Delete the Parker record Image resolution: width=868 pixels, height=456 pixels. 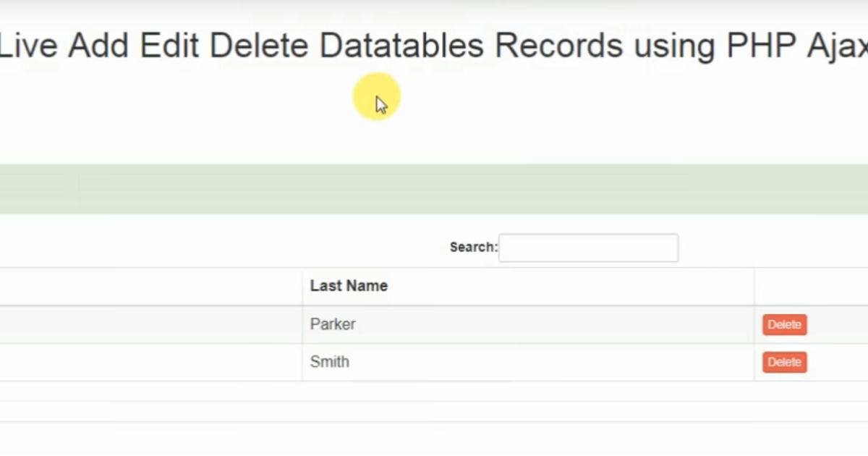coord(784,325)
